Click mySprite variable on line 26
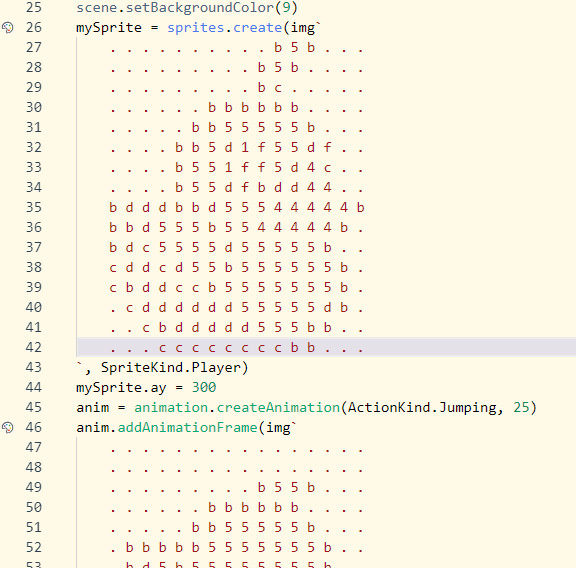Image resolution: width=576 pixels, height=568 pixels. click(109, 28)
